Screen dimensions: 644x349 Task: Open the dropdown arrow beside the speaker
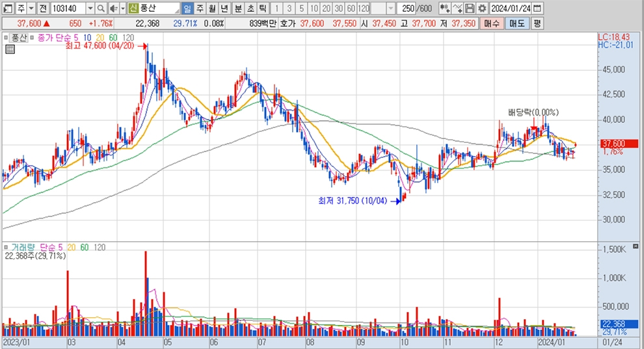(122, 8)
